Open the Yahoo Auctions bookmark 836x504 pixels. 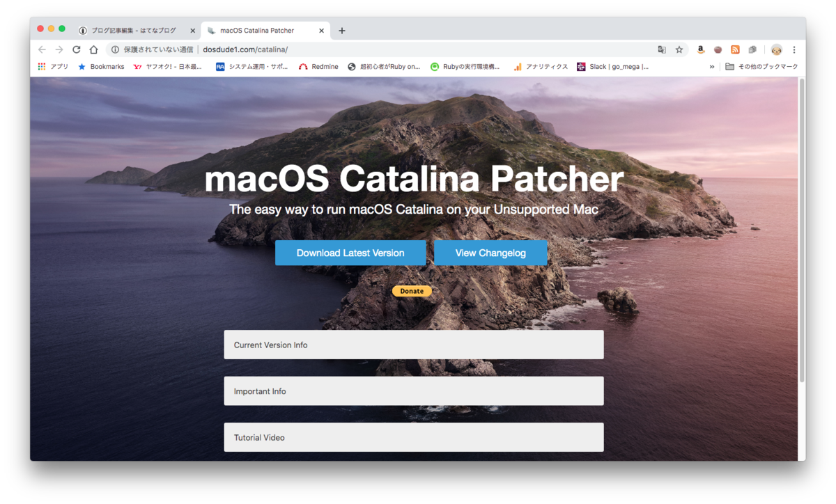[x=168, y=67]
